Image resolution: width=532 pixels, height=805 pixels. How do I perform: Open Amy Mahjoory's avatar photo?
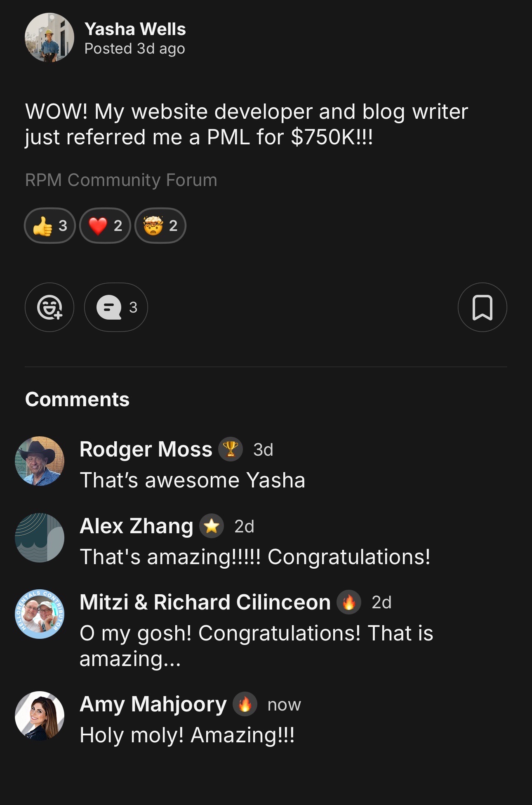40,716
